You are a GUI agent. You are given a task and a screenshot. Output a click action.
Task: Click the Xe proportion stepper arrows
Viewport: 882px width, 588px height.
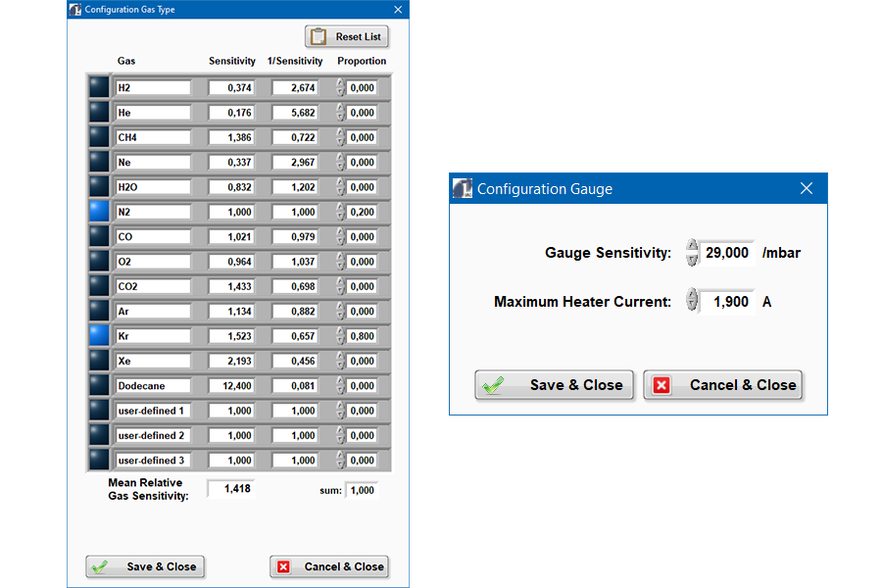[x=341, y=361]
